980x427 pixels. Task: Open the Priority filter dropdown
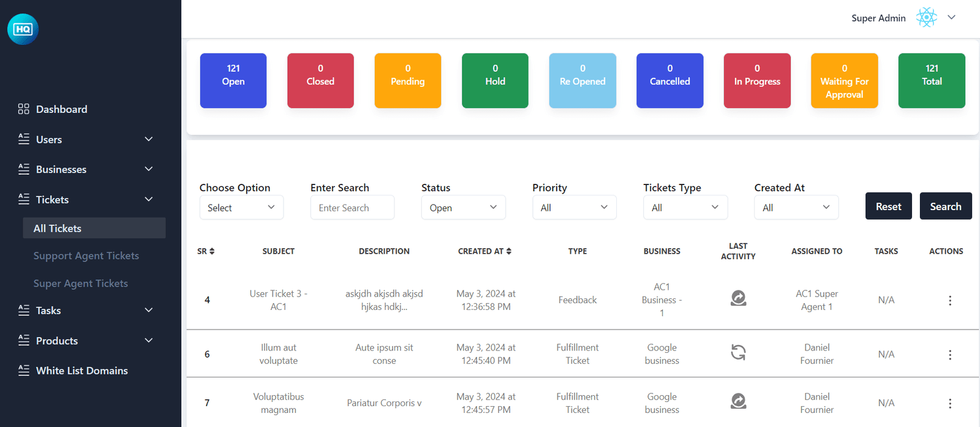574,208
